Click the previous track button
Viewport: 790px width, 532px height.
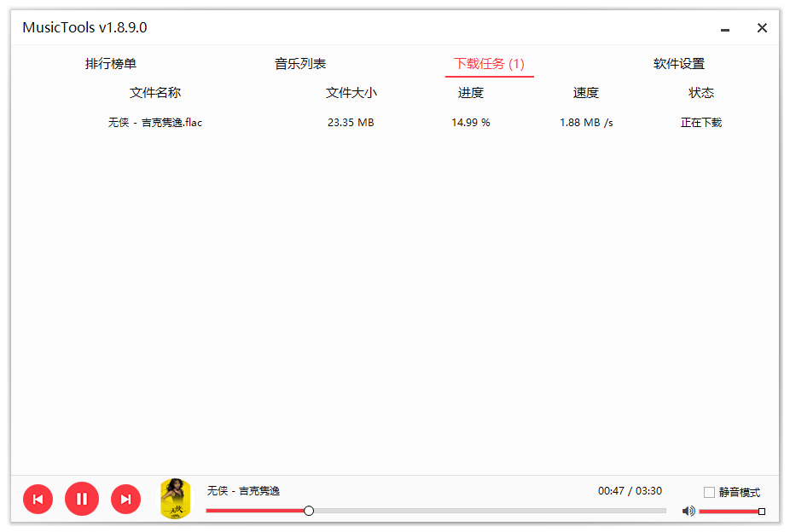(x=38, y=499)
